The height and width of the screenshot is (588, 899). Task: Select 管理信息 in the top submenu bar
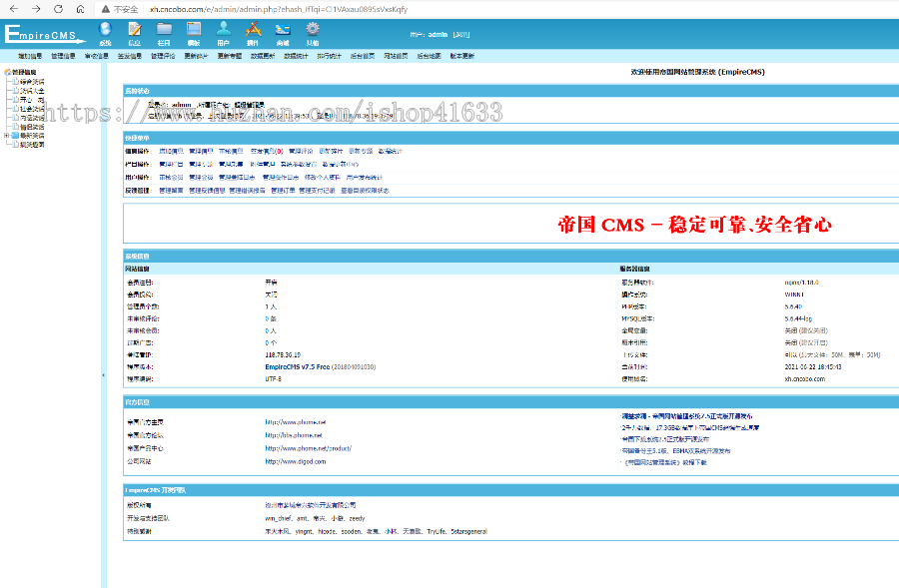coord(63,56)
